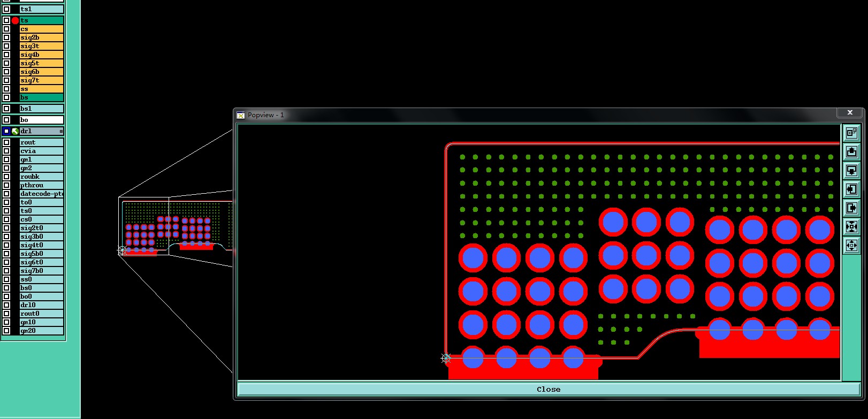This screenshot has width=868, height=419.
Task: Select the sig5t layer name
Action: (42, 63)
